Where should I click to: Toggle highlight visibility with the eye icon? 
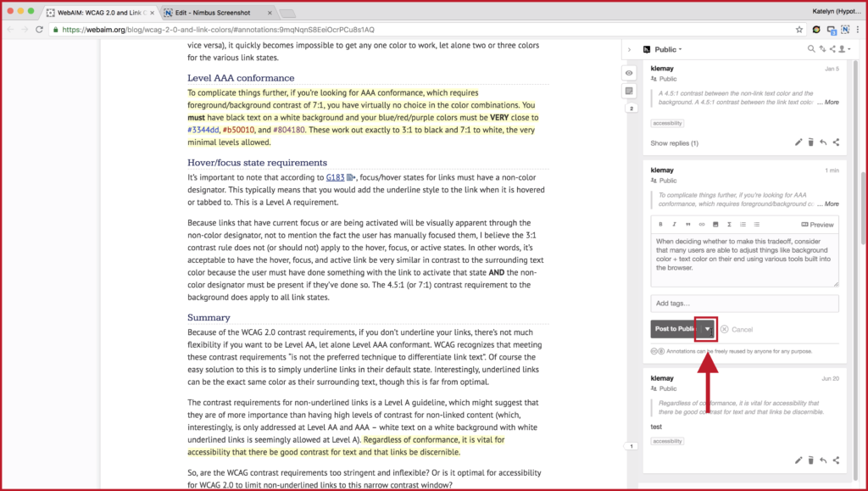click(630, 73)
